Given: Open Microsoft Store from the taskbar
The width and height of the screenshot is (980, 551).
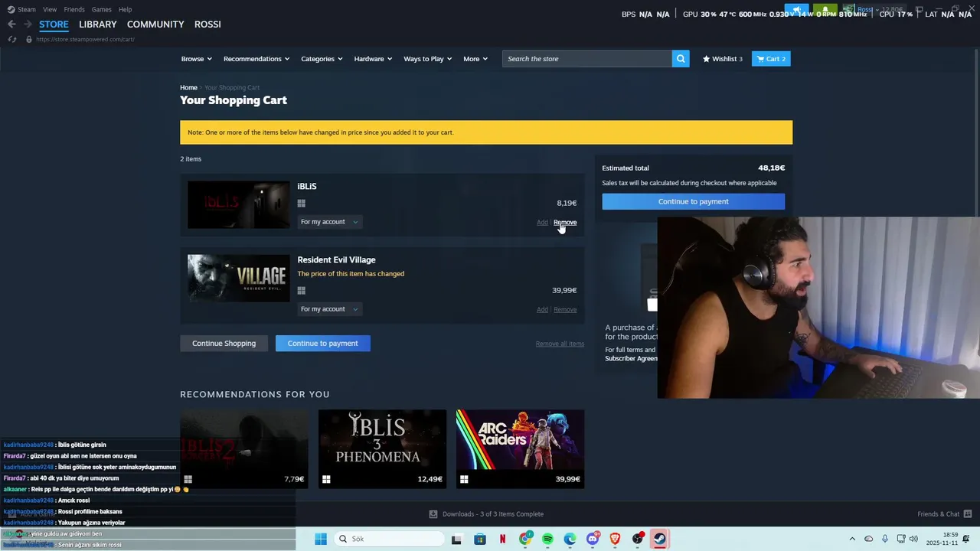Looking at the screenshot, I should (x=480, y=539).
